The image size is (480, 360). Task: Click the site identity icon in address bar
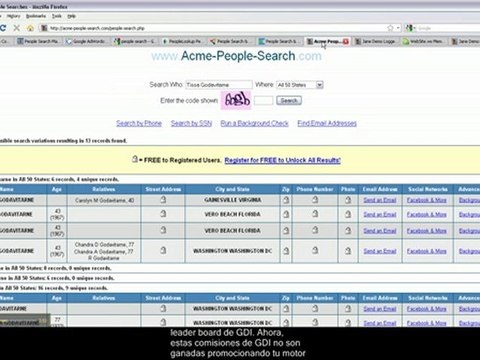[44, 28]
